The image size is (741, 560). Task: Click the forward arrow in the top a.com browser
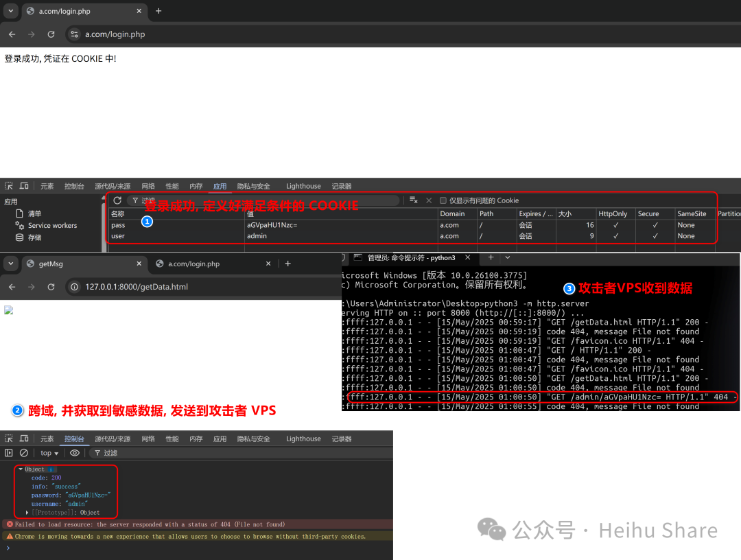point(31,34)
